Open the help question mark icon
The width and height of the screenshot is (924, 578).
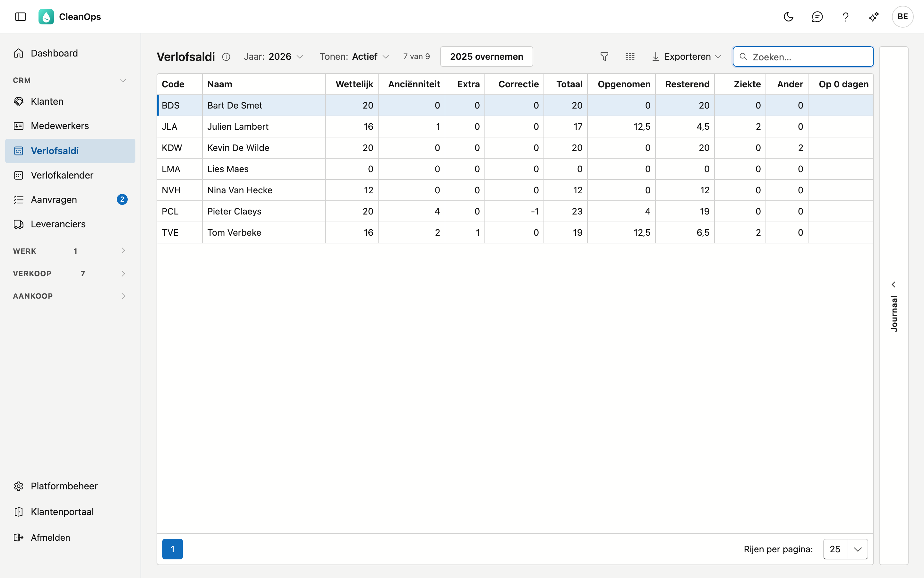coord(845,16)
